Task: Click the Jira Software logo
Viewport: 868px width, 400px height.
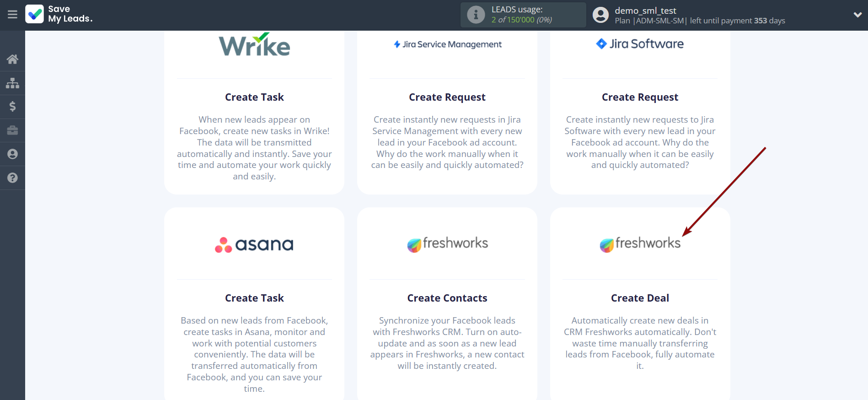Action: pyautogui.click(x=640, y=44)
